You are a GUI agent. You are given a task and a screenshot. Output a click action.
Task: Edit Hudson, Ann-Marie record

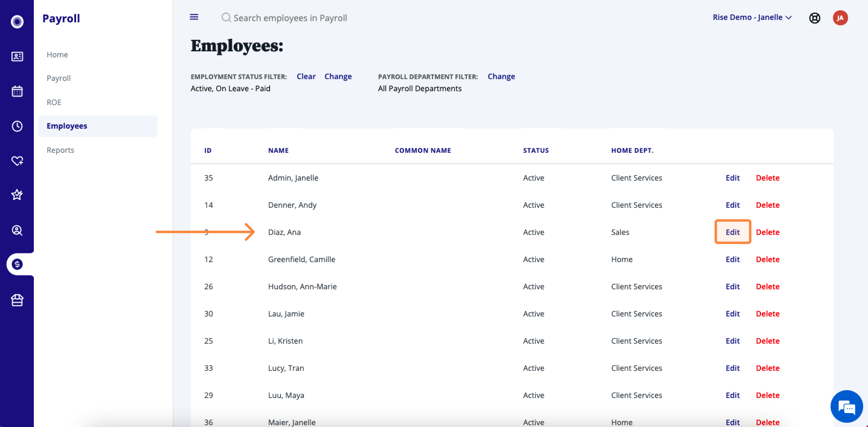point(732,287)
